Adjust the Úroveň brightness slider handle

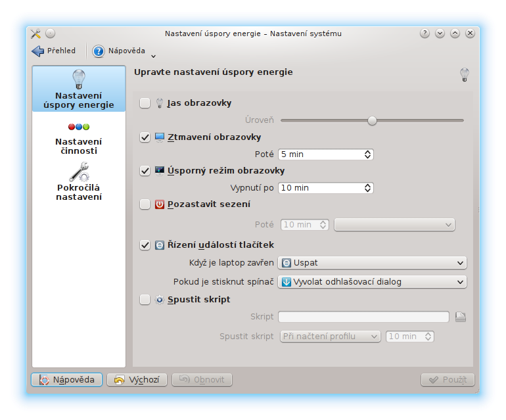click(x=372, y=121)
